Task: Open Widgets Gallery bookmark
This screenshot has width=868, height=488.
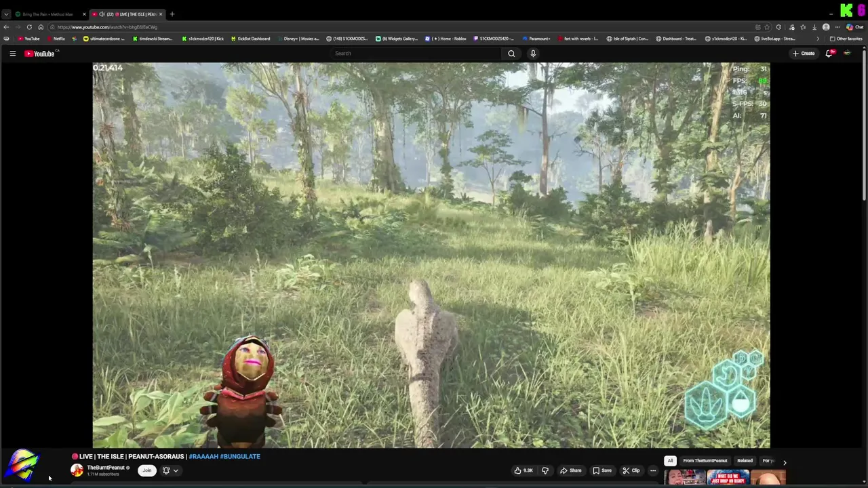Action: click(397, 39)
